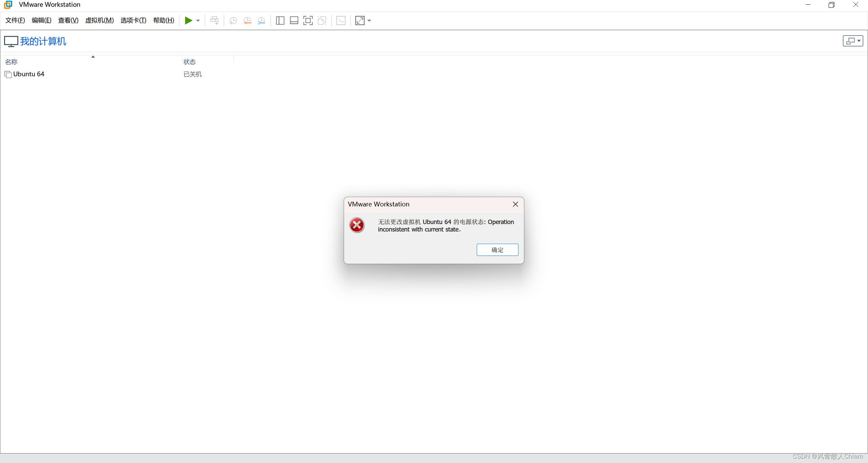This screenshot has height=463, width=868.
Task: Click the send Ctrl+Alt+Del icon
Action: 214,21
